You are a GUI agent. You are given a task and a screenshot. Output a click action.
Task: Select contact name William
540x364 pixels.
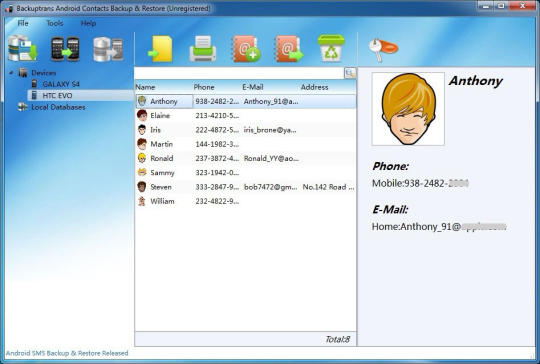(x=162, y=201)
